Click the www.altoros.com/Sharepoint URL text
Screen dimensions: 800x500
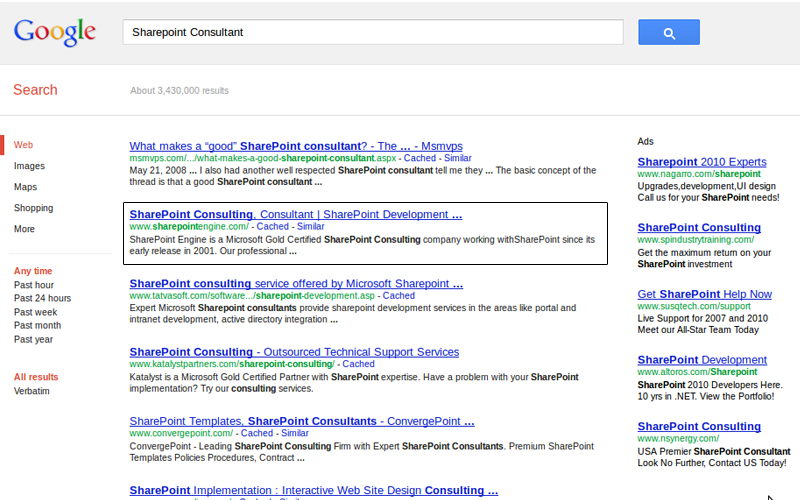tap(697, 372)
